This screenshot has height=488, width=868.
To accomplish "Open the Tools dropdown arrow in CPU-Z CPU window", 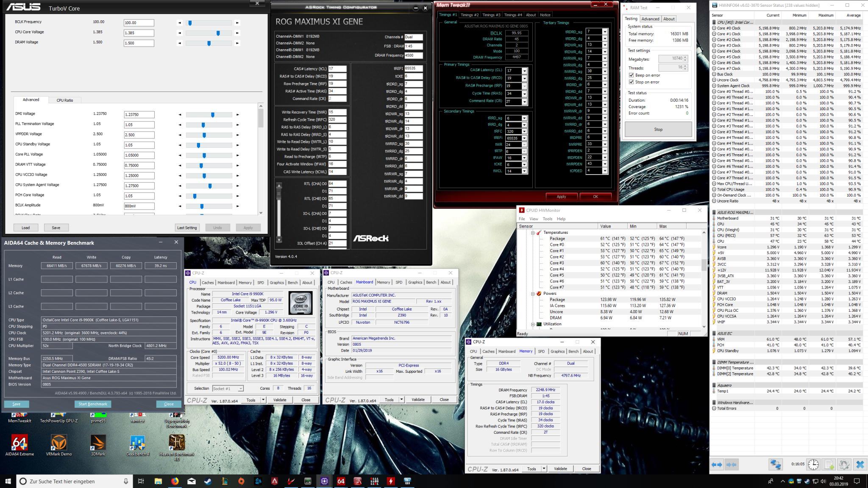I will point(263,400).
